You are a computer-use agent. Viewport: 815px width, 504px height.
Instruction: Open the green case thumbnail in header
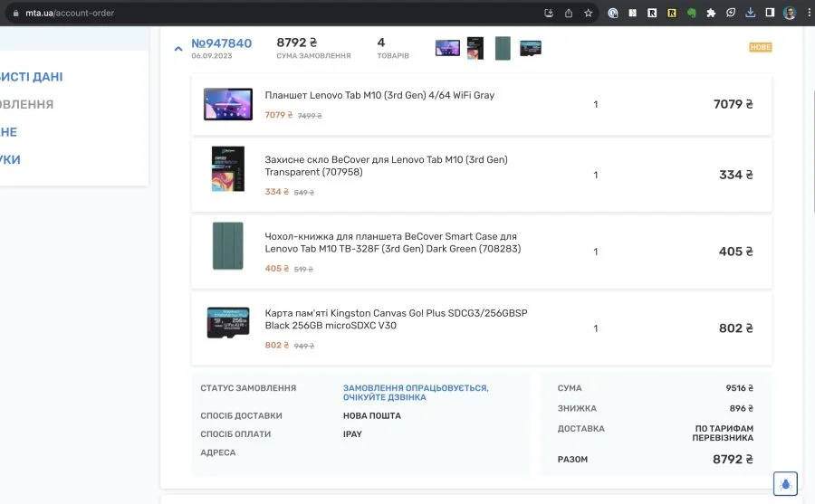[x=503, y=48]
